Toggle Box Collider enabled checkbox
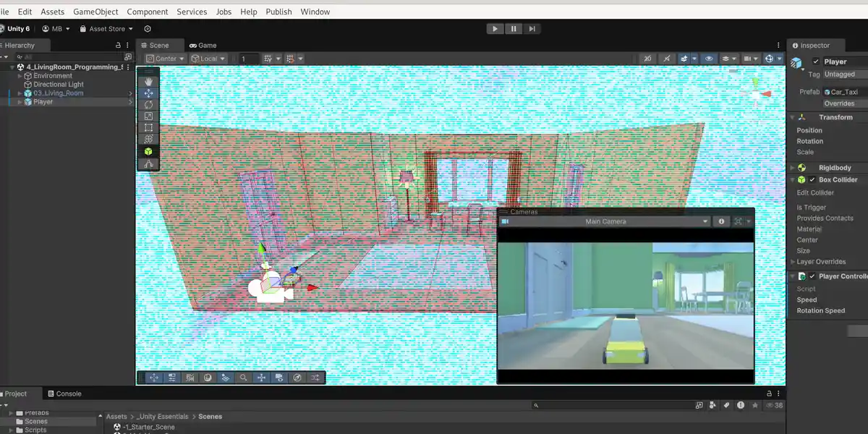This screenshot has width=868, height=434. (x=812, y=179)
